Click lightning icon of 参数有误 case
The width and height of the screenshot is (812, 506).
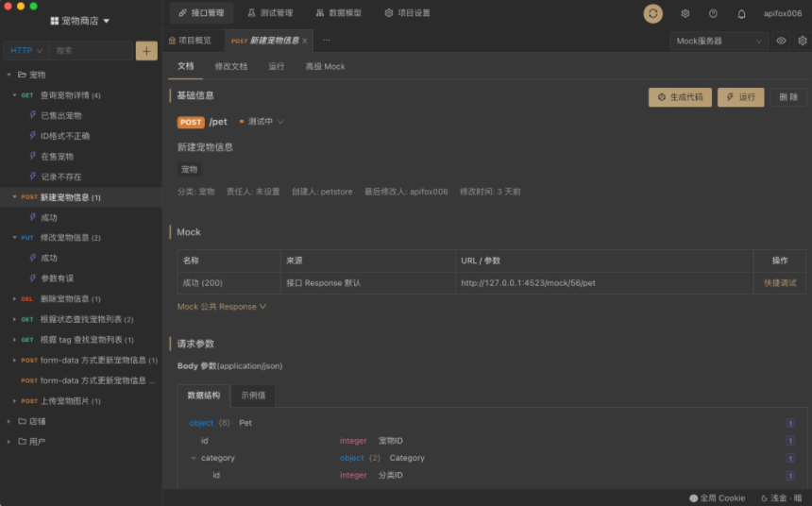pos(33,278)
